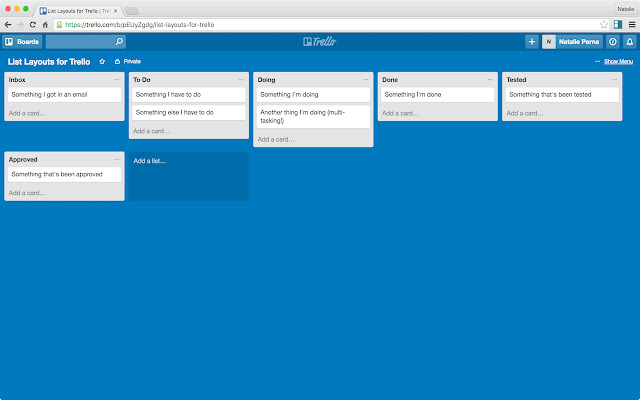
Task: Open the notifications bell
Action: coord(630,42)
